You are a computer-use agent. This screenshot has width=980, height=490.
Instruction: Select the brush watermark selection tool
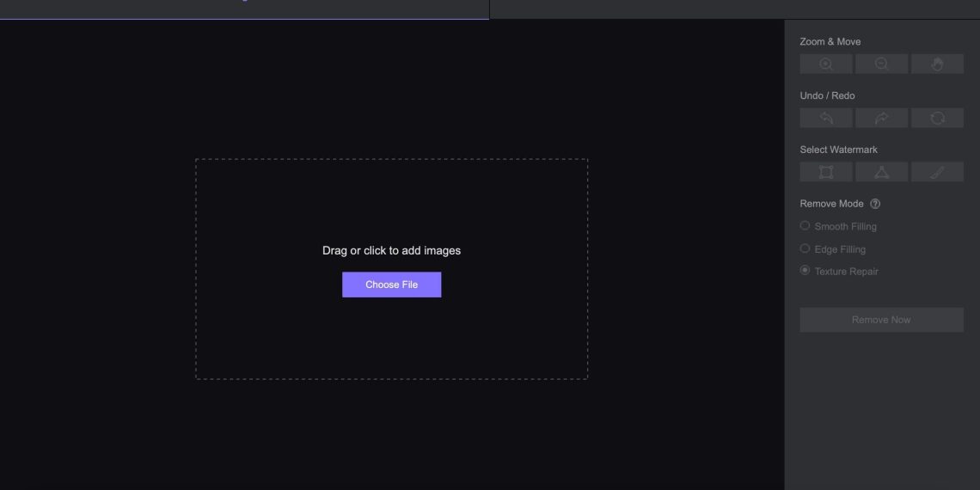[937, 173]
